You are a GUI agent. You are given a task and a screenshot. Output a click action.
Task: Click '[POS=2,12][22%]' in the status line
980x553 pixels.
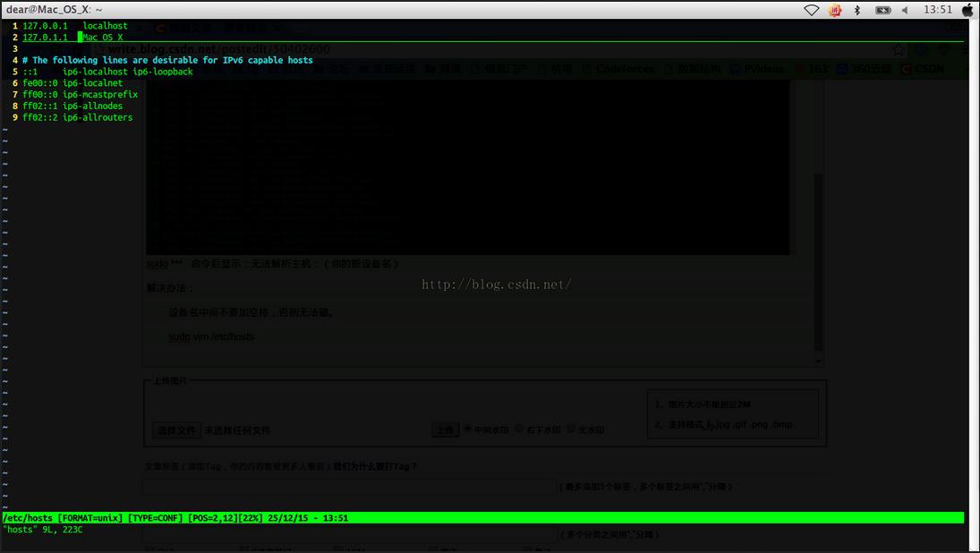click(x=225, y=518)
